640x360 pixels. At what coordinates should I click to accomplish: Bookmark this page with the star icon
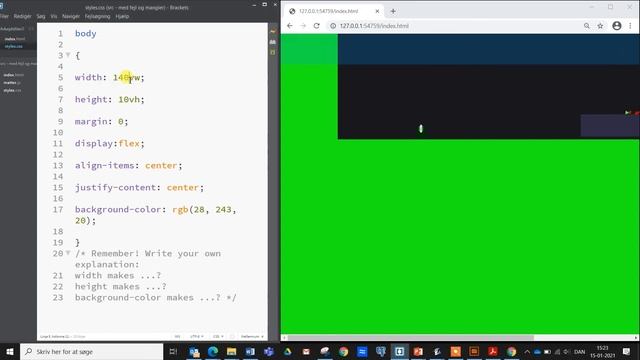click(x=600, y=26)
